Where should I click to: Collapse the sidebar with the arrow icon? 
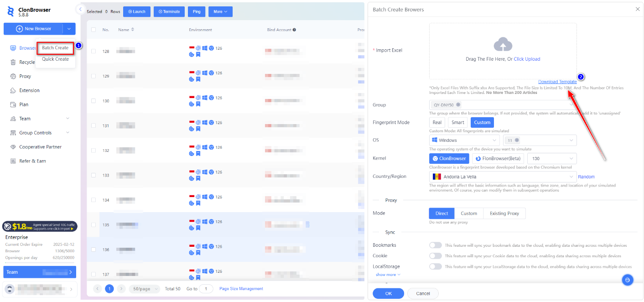(81, 9)
